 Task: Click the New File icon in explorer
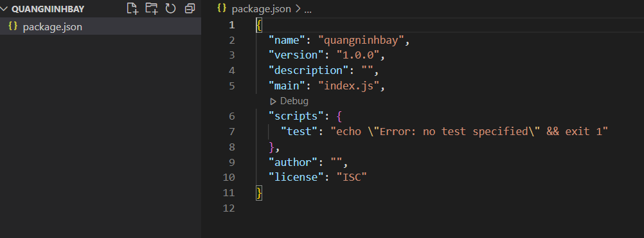[132, 8]
